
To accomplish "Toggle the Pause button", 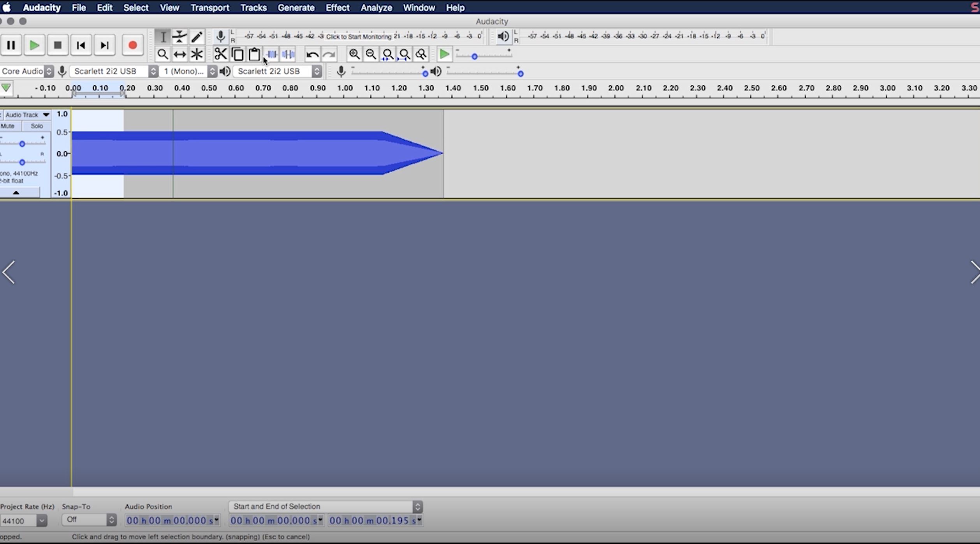I will 11,45.
